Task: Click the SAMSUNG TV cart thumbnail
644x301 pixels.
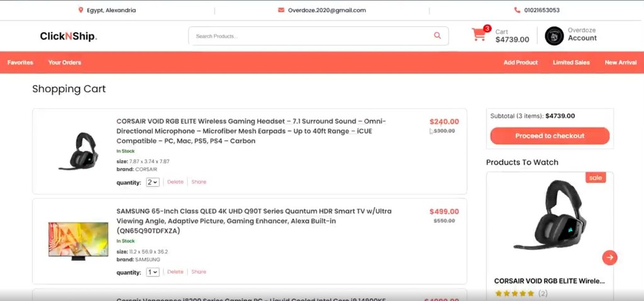Action: (79, 241)
